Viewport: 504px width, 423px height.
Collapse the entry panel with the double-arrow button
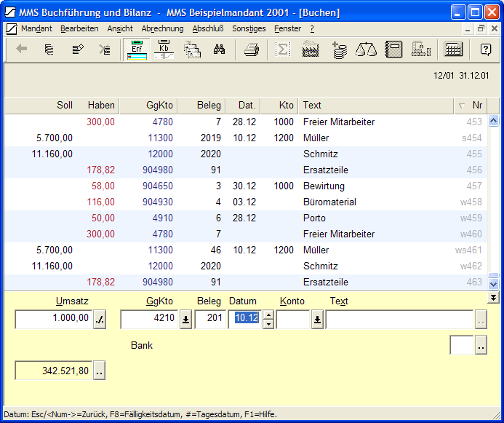493,298
